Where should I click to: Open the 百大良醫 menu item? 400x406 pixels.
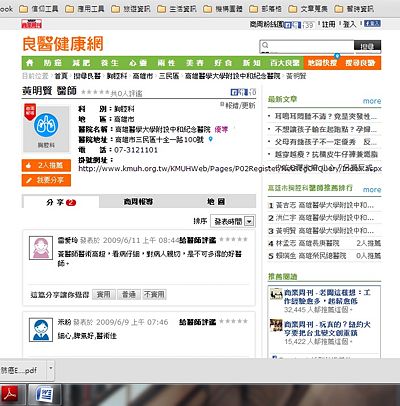point(285,63)
